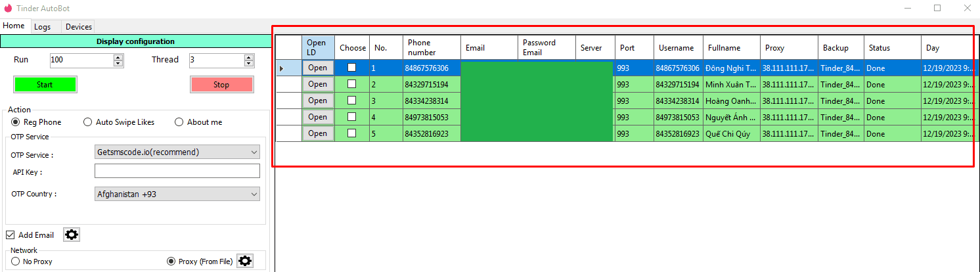980x272 pixels.
Task: Click the Open LD column header
Action: (x=318, y=47)
